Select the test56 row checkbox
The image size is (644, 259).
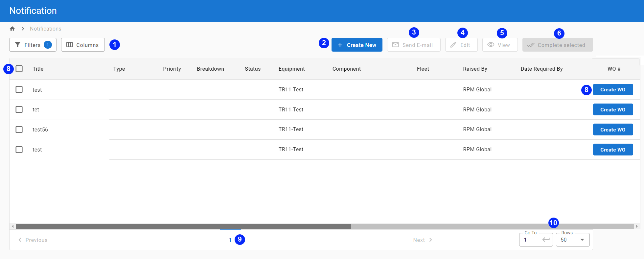[19, 129]
